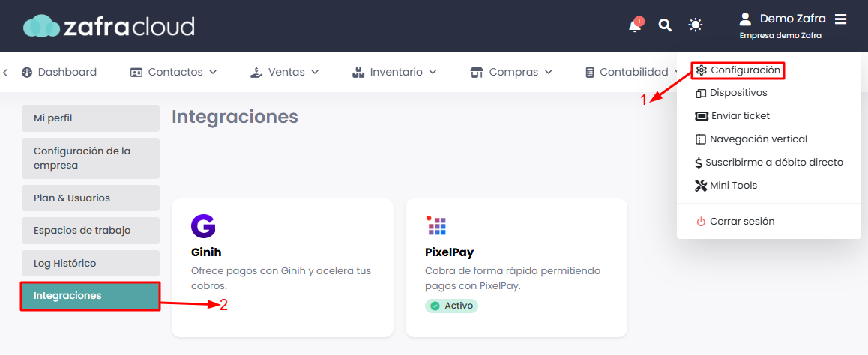Screen dimensions: 868x355
Task: Click the PixelPay logo icon
Action: pyautogui.click(x=436, y=225)
